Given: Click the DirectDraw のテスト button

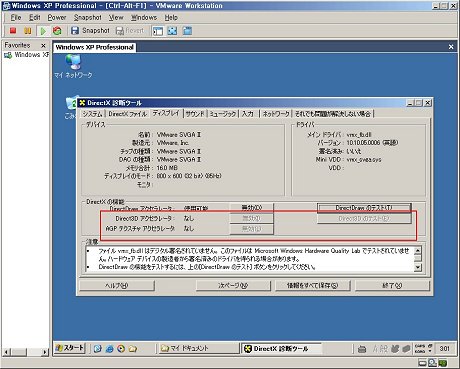Looking at the screenshot, I should pos(364,208).
